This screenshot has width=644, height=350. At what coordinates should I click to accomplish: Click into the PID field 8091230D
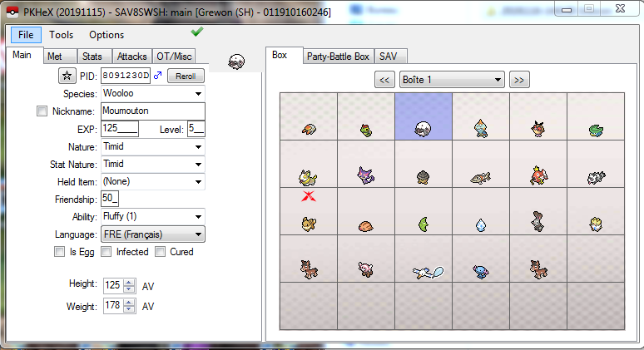pyautogui.click(x=126, y=76)
